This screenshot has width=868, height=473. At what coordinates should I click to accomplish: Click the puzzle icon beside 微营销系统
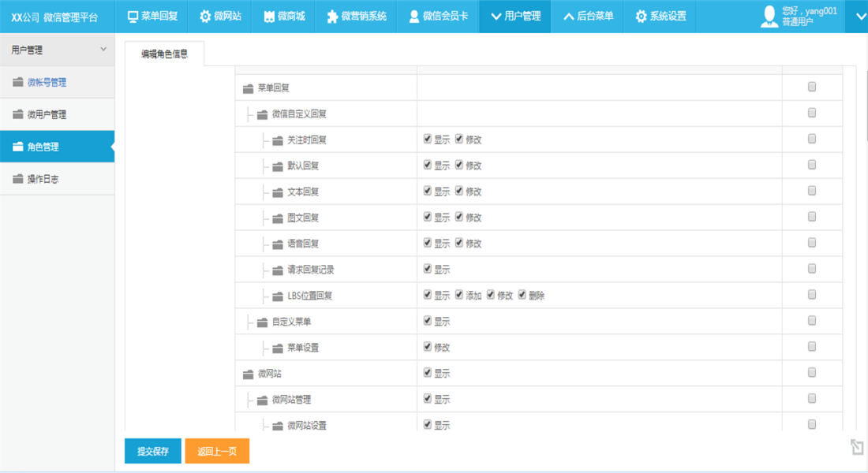point(332,17)
